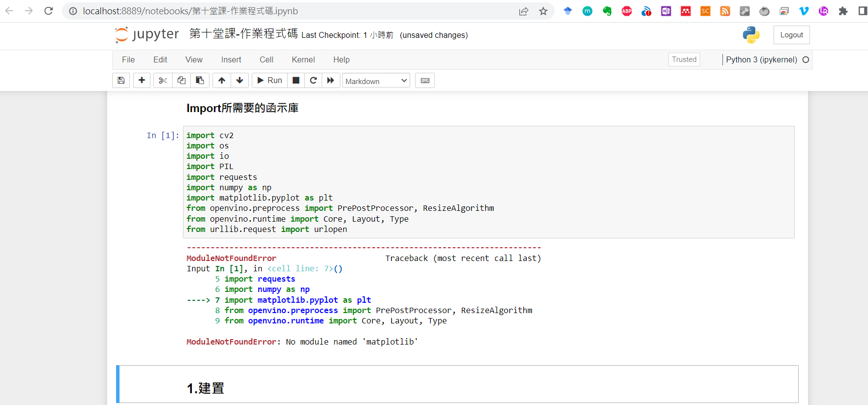Share this page icon

click(x=524, y=11)
